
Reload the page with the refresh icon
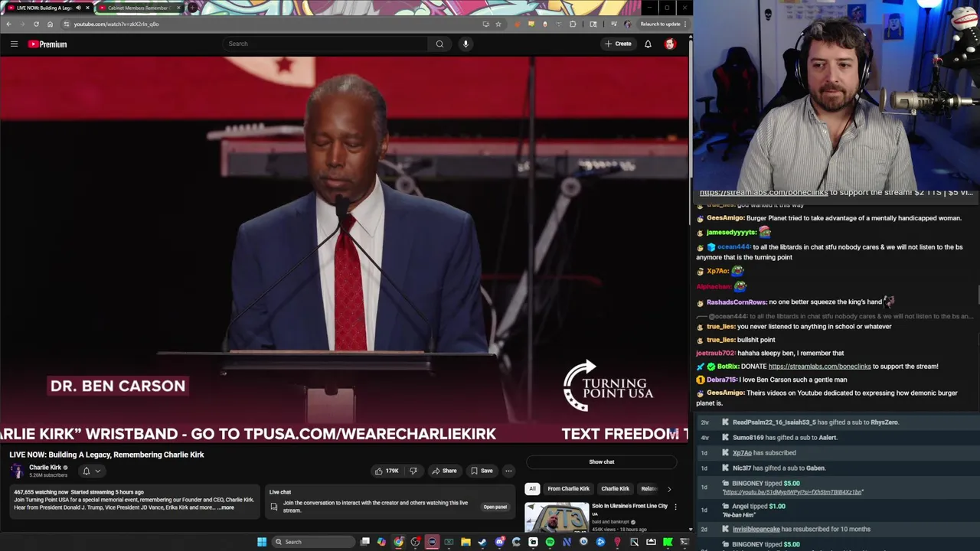tap(36, 24)
